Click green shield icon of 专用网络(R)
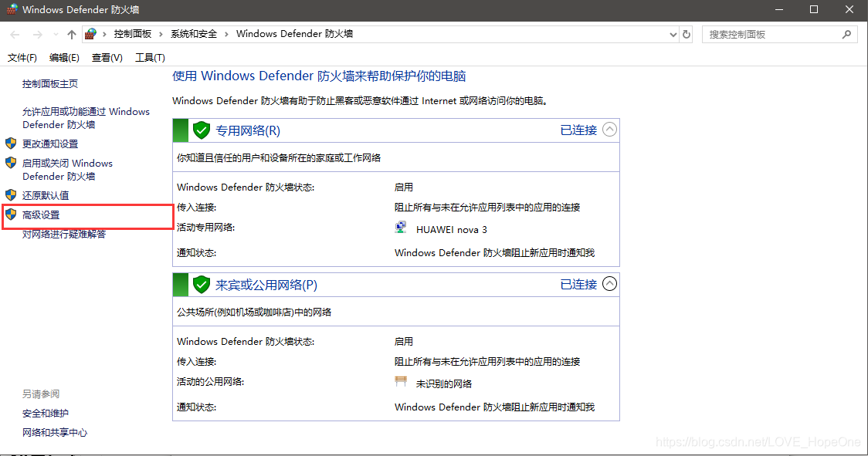The image size is (868, 456). pyautogui.click(x=202, y=130)
